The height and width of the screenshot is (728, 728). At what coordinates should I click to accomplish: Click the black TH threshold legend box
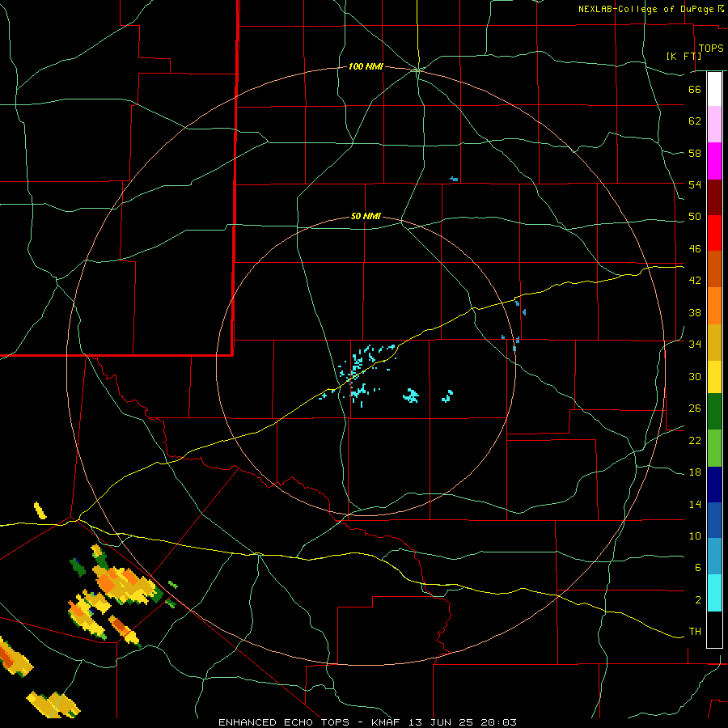[x=714, y=629]
